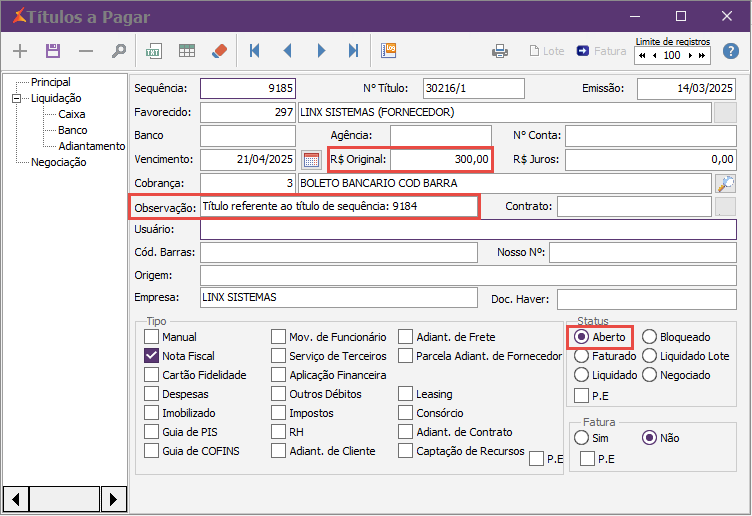The image size is (752, 516).
Task: Enable the Impostos checkbox
Action: (279, 413)
